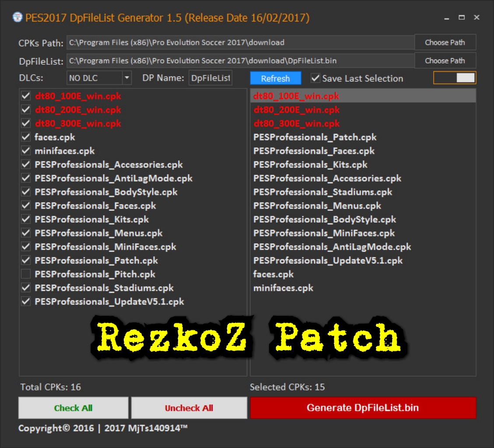Uncheck PESProfessionals_Stadiums.cpk checkbox
The width and height of the screenshot is (494, 448).
[x=26, y=287]
